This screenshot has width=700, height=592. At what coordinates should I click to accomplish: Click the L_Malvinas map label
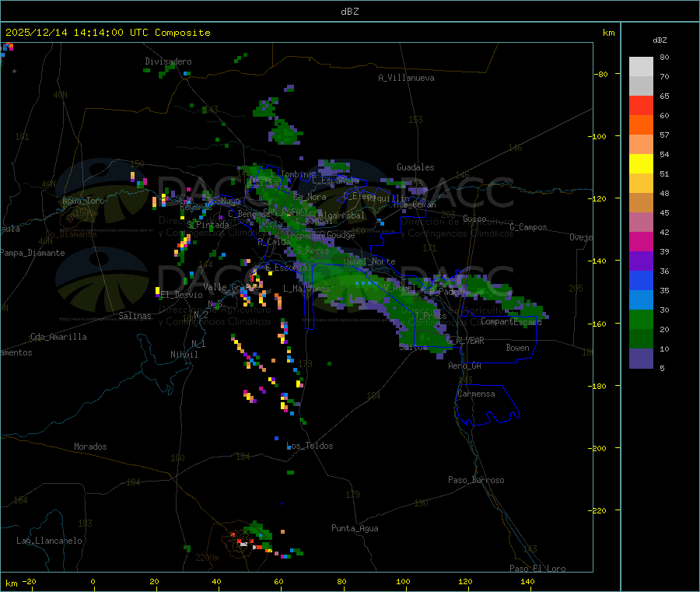tap(306, 289)
